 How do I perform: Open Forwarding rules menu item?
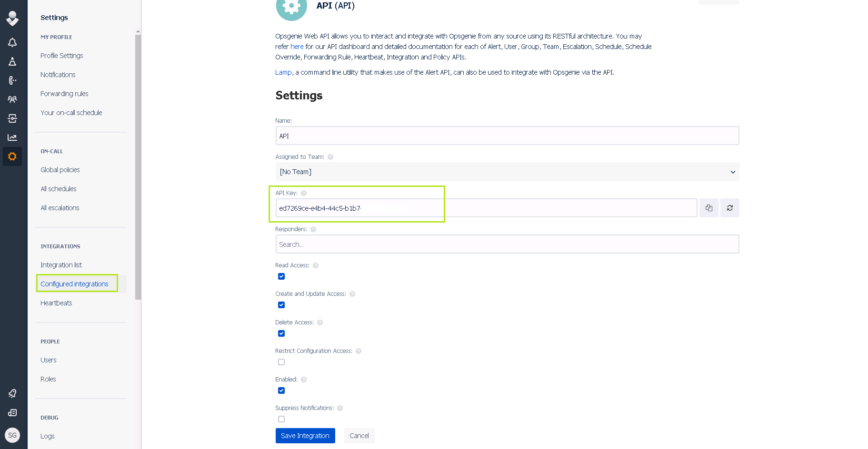click(x=64, y=94)
